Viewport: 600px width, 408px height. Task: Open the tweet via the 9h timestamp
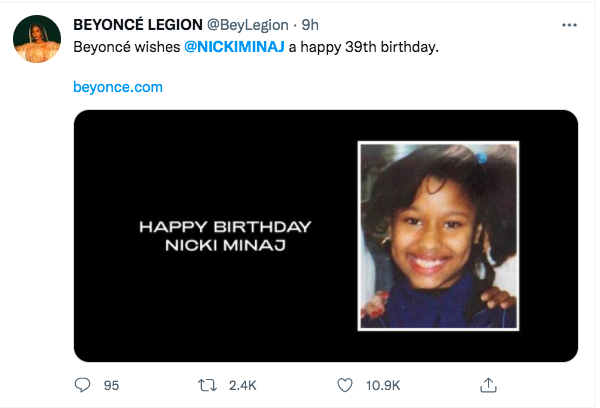[x=310, y=25]
